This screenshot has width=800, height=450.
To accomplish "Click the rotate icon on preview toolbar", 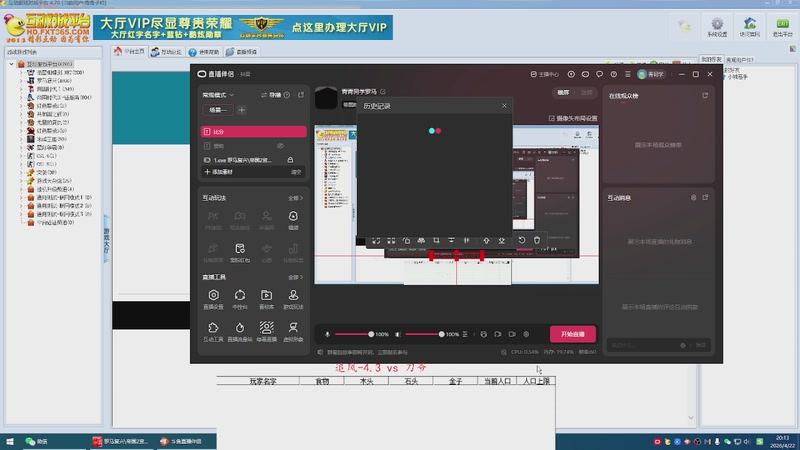I will pos(406,240).
